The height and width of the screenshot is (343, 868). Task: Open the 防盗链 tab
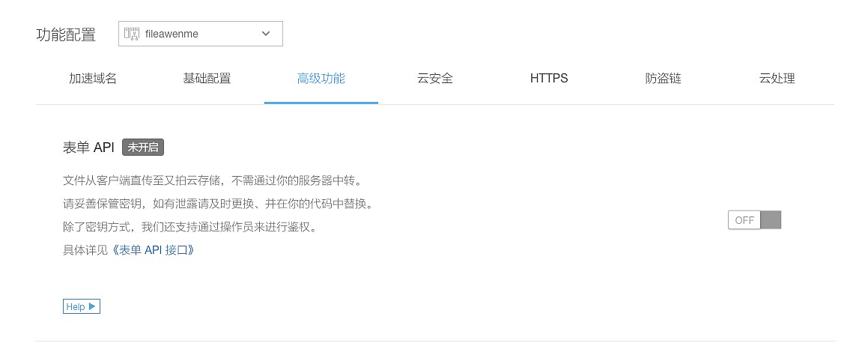click(x=663, y=78)
